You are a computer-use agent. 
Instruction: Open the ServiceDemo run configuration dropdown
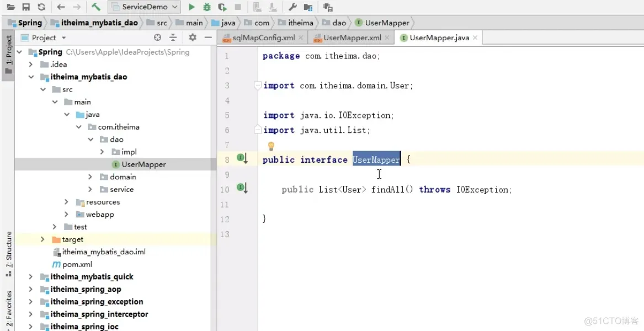pyautogui.click(x=144, y=7)
